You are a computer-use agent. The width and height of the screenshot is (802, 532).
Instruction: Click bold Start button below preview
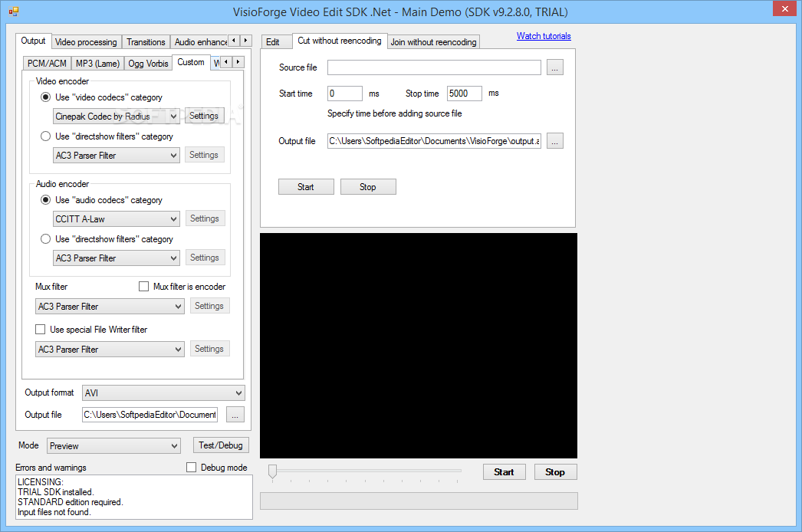tap(505, 471)
